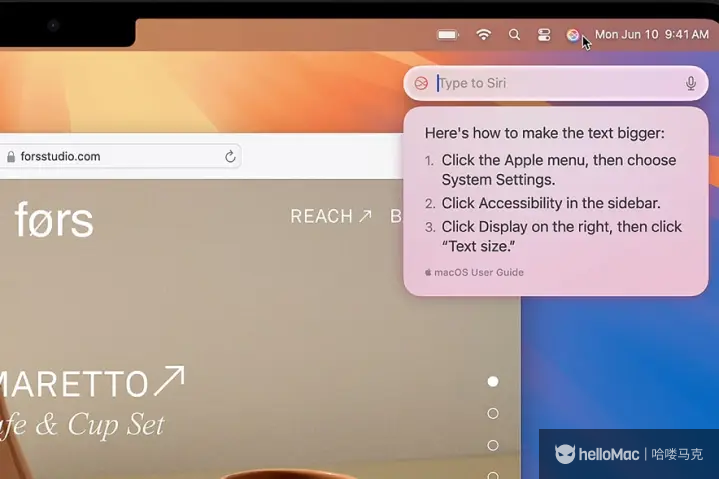Click the lock icon beside forsstudio.com
The height and width of the screenshot is (479, 719).
(x=11, y=157)
